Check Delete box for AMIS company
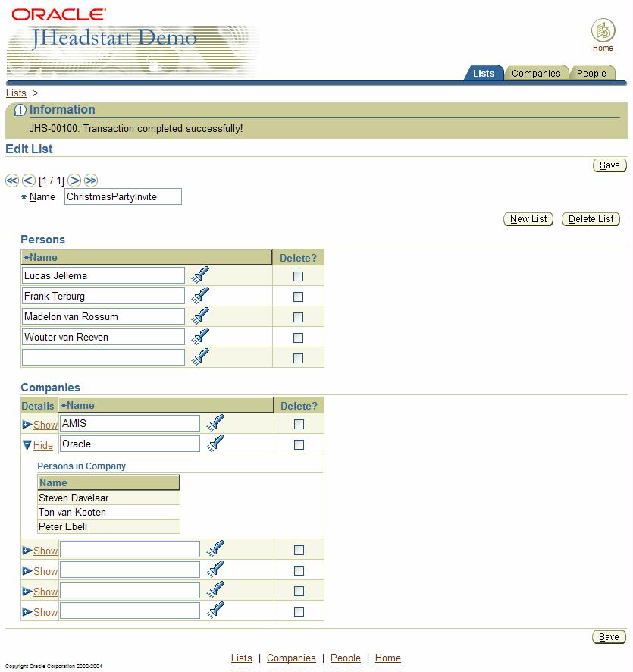This screenshot has height=672, width=633. tap(299, 424)
